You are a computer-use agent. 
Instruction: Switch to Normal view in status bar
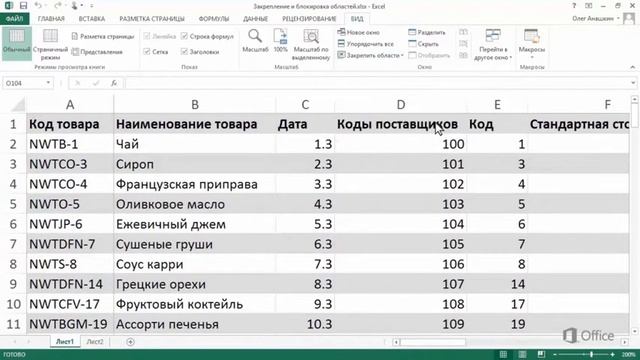(x=503, y=354)
